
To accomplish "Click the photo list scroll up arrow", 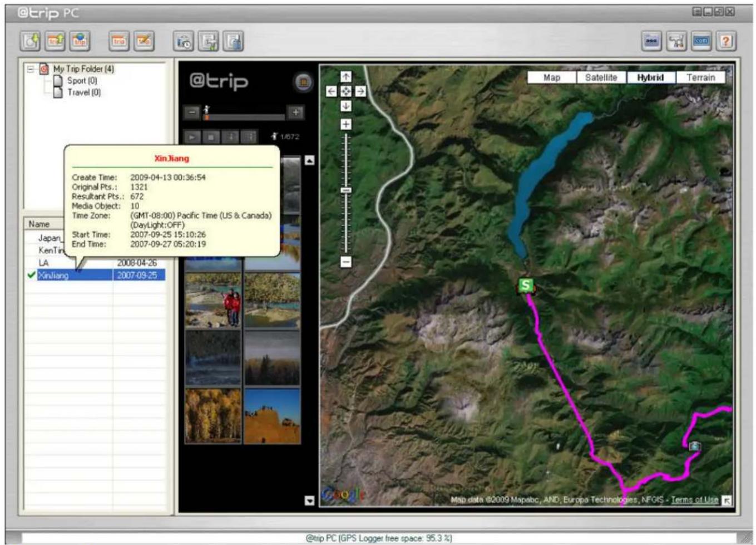I will (x=310, y=160).
